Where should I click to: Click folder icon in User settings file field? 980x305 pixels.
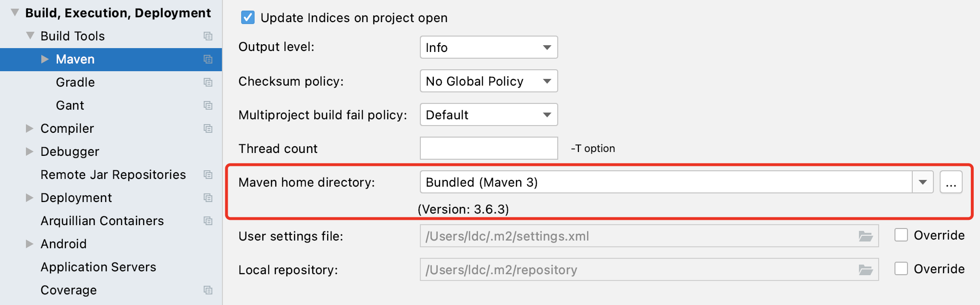[x=866, y=236]
